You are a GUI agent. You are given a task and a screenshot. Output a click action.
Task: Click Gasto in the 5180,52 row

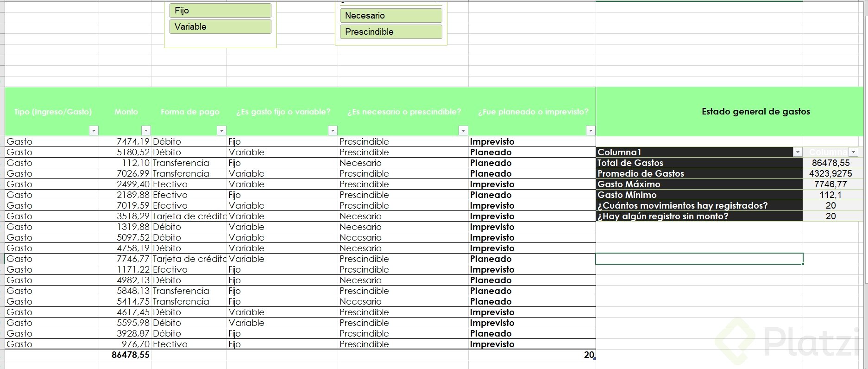[19, 152]
